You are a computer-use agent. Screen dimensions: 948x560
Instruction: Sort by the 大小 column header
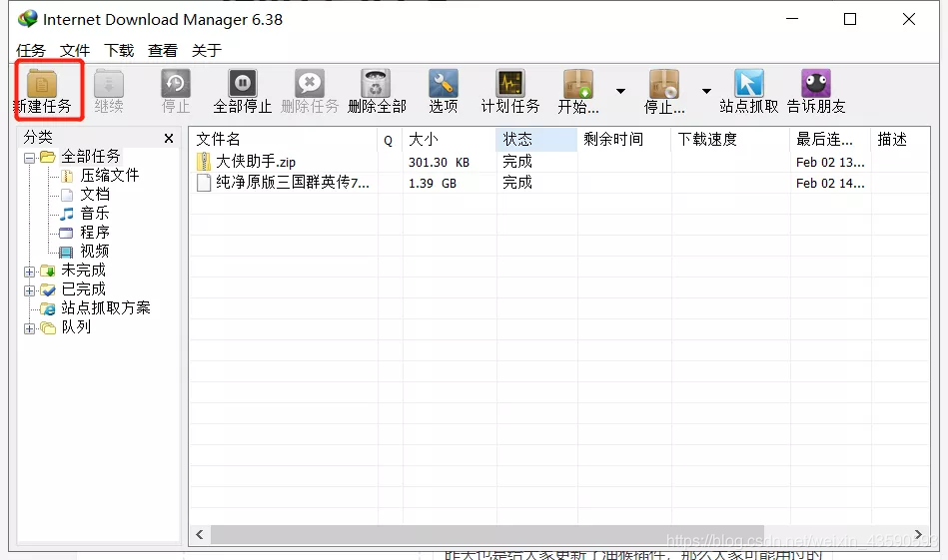click(450, 140)
